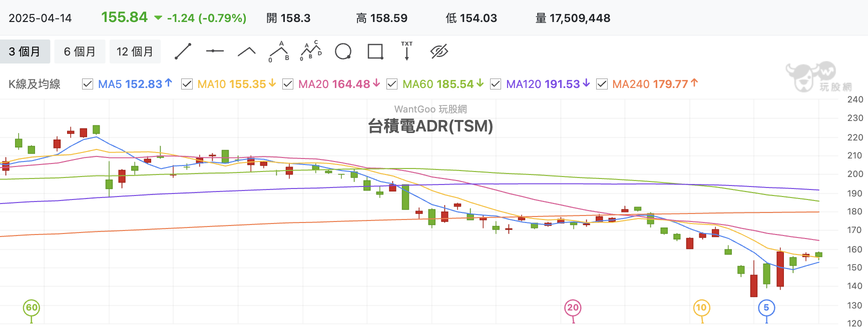Switch chart range to 6 個月

80,51
